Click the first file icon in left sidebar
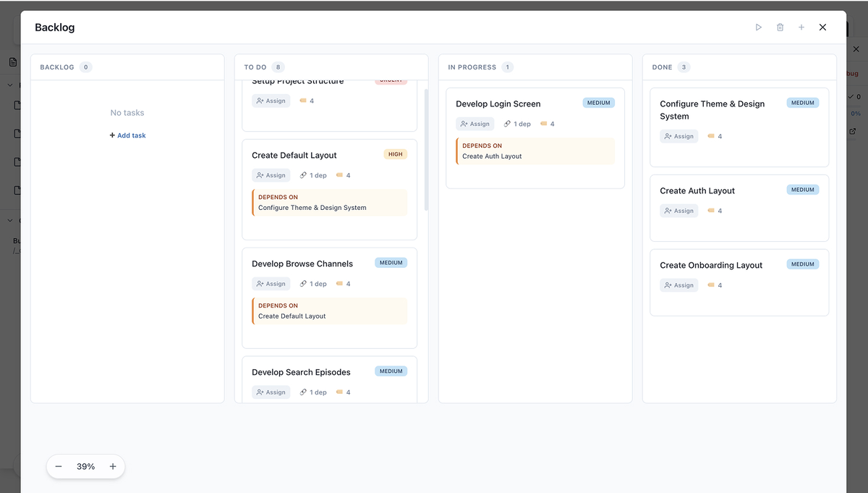 point(17,104)
